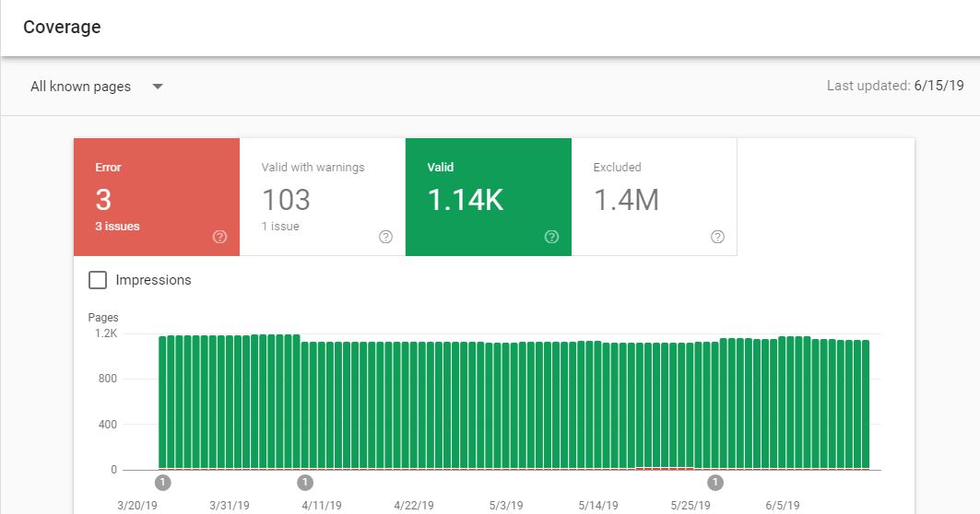980x514 pixels.
Task: Select the Excluded 1.4M tab
Action: tap(654, 197)
